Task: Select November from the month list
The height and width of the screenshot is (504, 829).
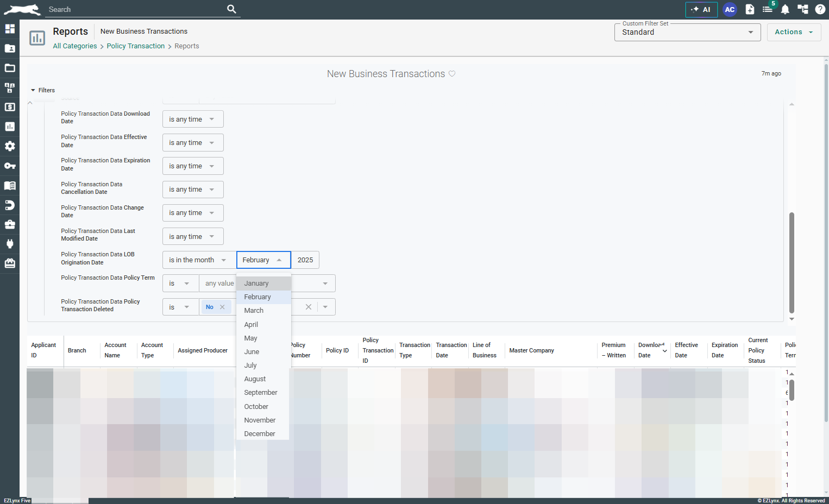Action: tap(263, 420)
